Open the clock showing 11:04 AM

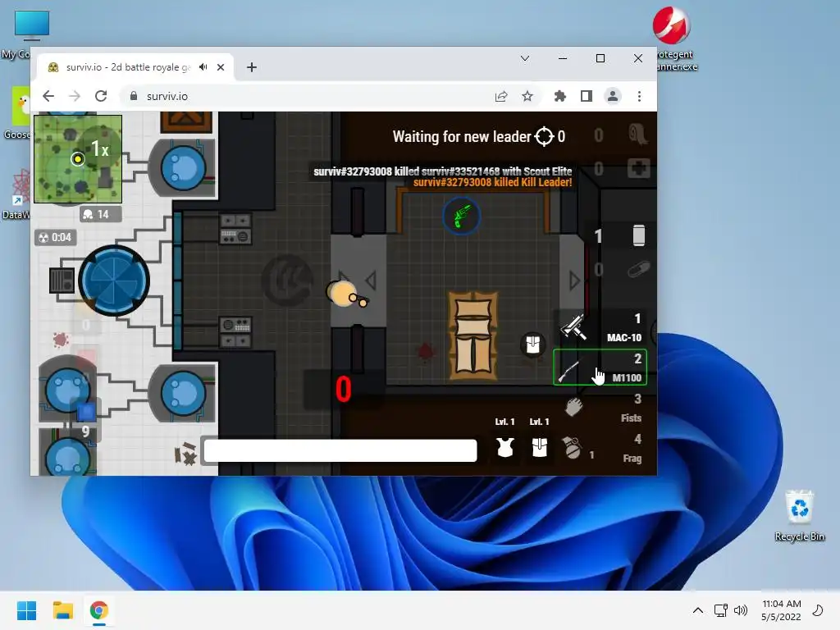click(781, 610)
